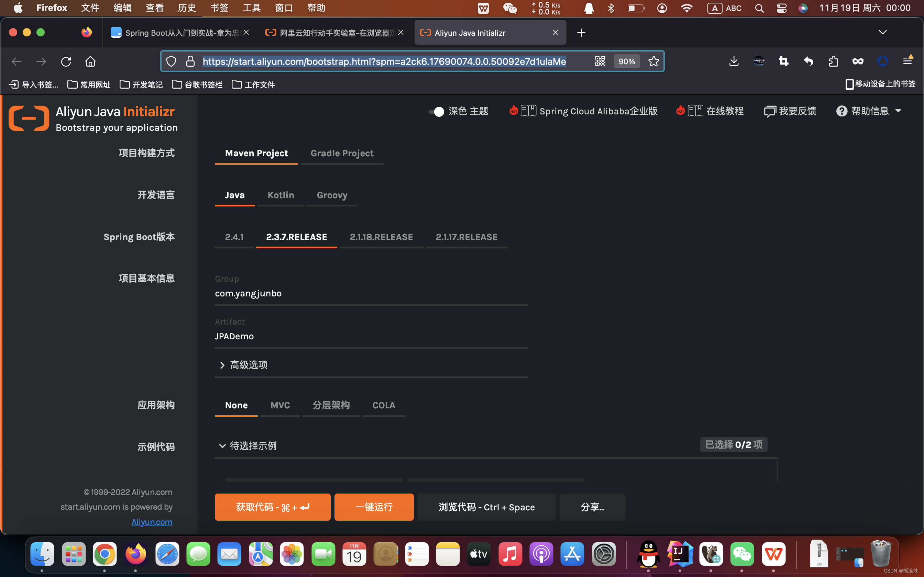Click the 一键运行 run button
This screenshot has height=577, width=924.
pyautogui.click(x=373, y=507)
